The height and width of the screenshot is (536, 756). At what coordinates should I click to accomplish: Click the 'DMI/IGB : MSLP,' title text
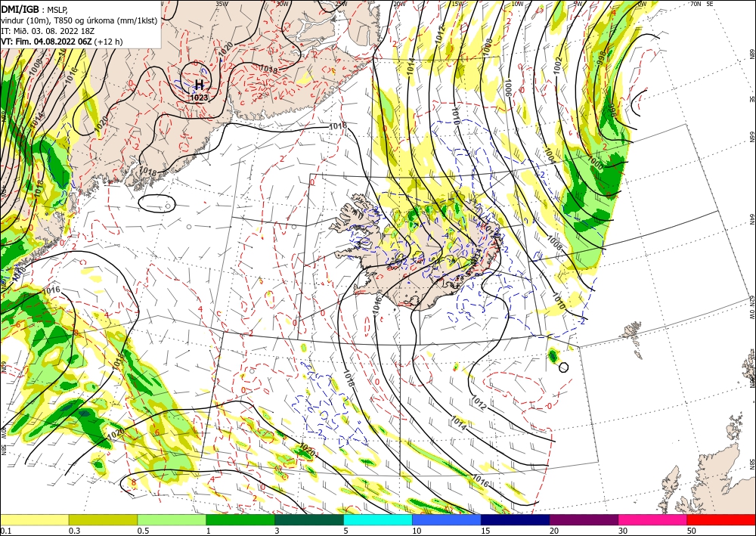[x=35, y=8]
